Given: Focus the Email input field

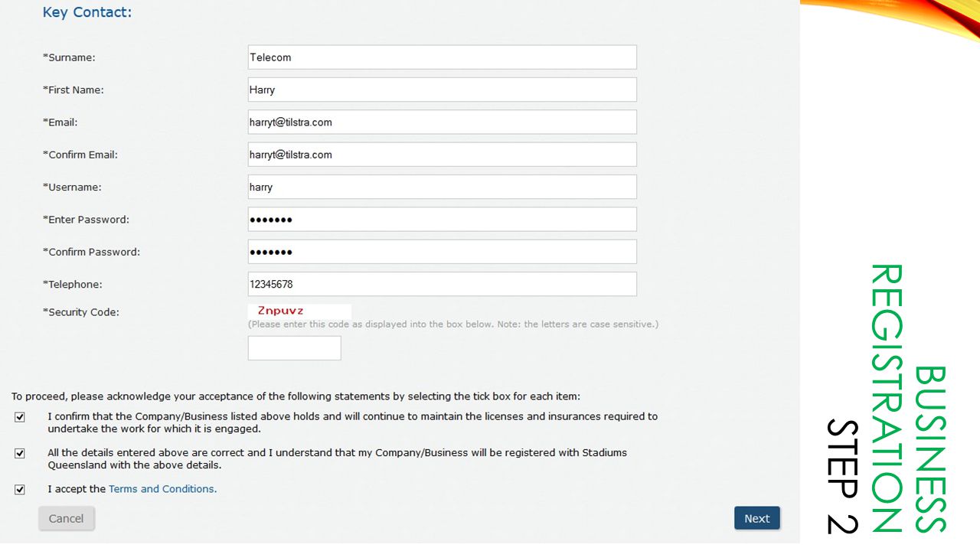Looking at the screenshot, I should [442, 122].
